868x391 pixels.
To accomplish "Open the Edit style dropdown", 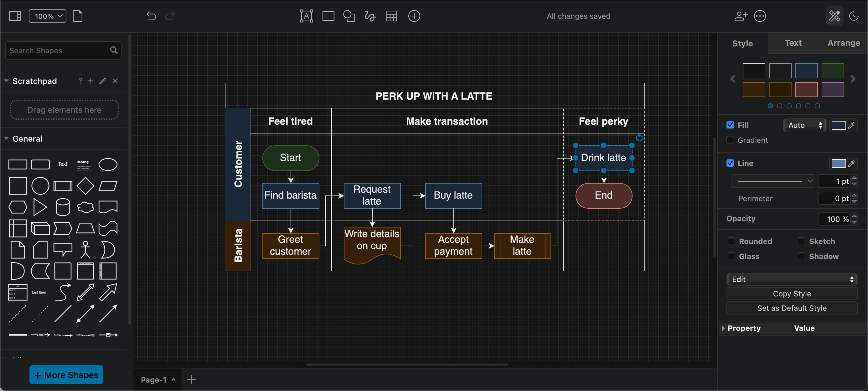I will click(x=791, y=279).
